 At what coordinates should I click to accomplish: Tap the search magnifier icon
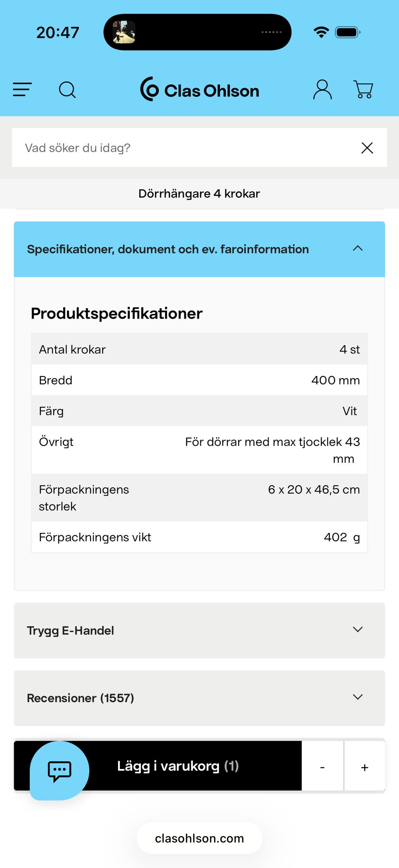point(67,89)
